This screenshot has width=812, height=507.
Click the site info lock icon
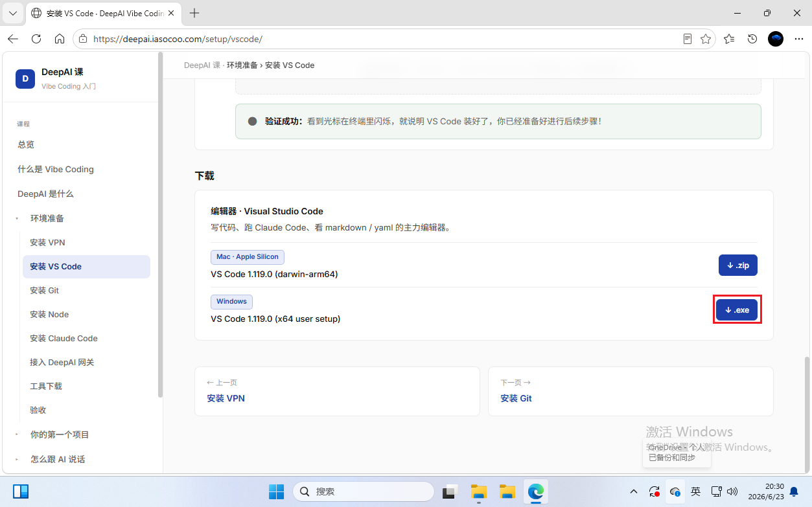(82, 39)
